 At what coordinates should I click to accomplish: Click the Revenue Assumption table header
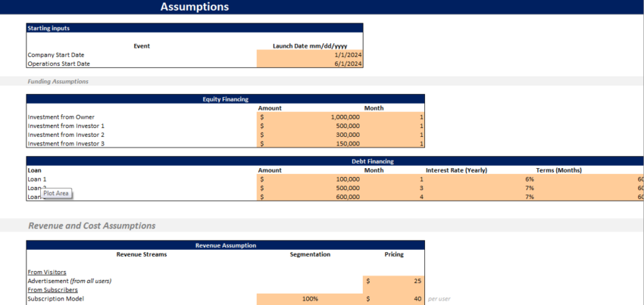tap(226, 245)
